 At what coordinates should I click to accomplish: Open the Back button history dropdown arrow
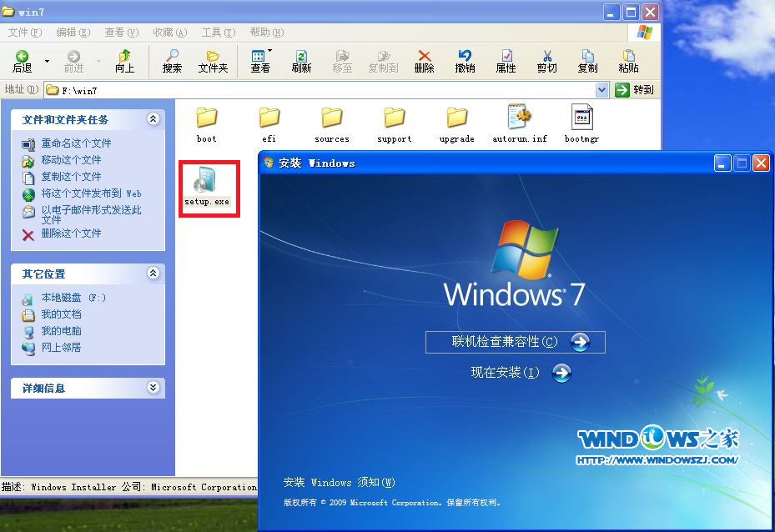coord(47,61)
